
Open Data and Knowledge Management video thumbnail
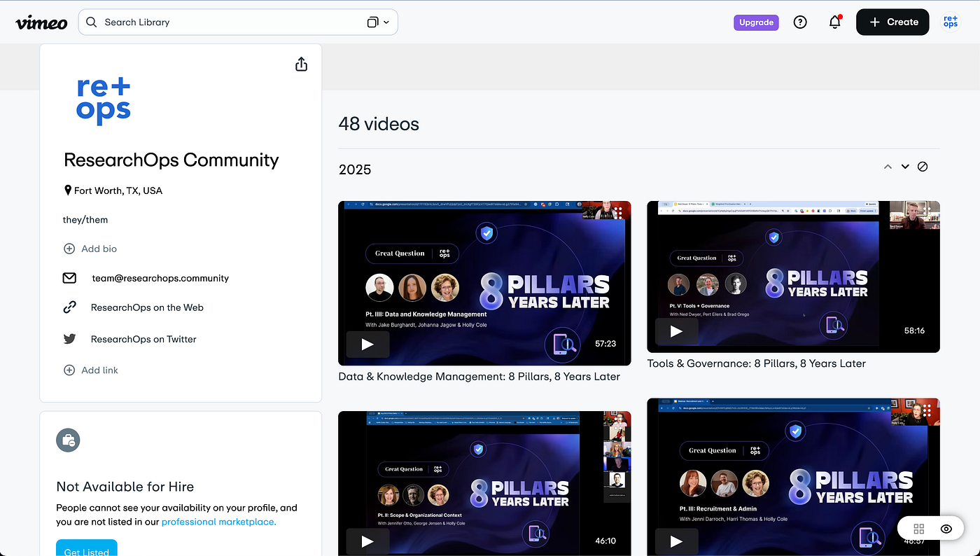click(x=484, y=283)
